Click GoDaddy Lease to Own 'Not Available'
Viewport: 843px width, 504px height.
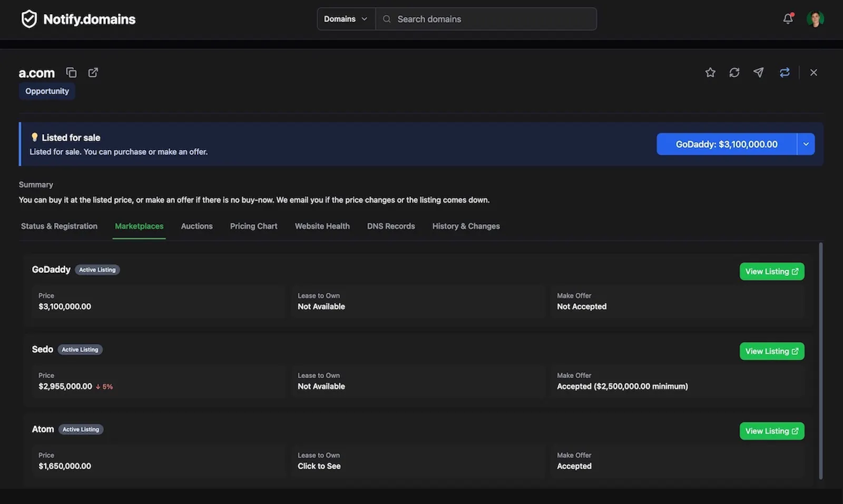(321, 307)
